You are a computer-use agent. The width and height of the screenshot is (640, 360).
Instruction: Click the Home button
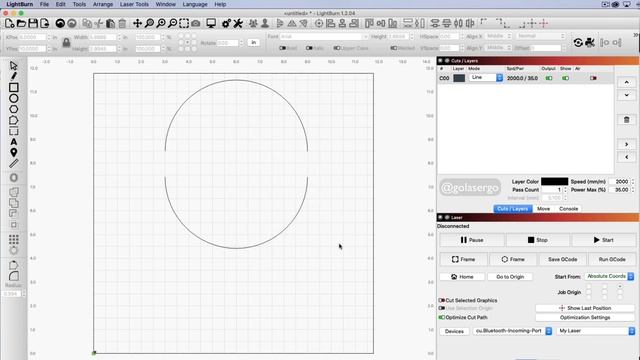coord(462,277)
